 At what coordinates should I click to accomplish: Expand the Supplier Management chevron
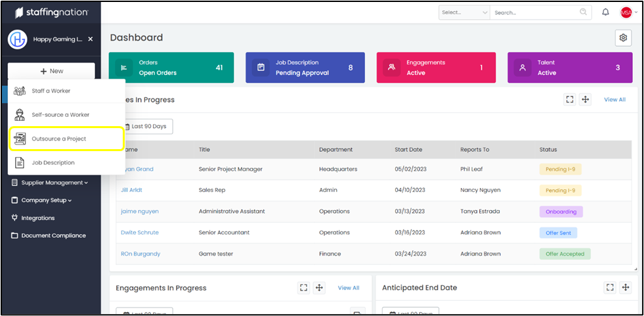click(x=86, y=183)
